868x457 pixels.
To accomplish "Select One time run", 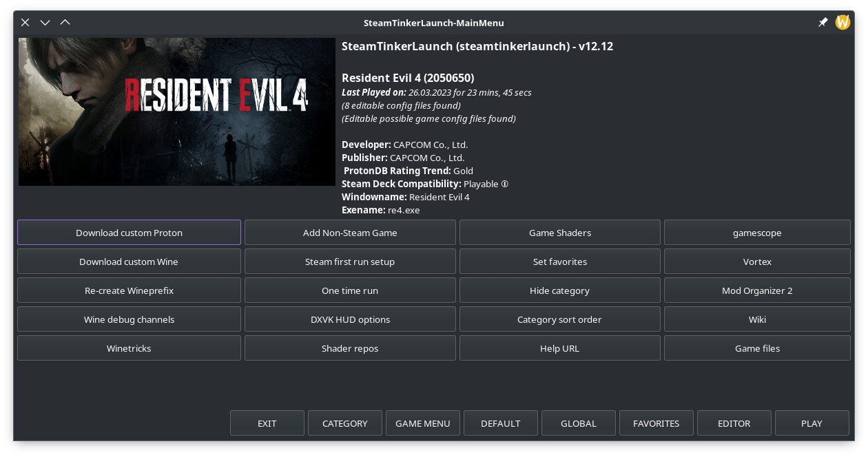I will coord(350,290).
